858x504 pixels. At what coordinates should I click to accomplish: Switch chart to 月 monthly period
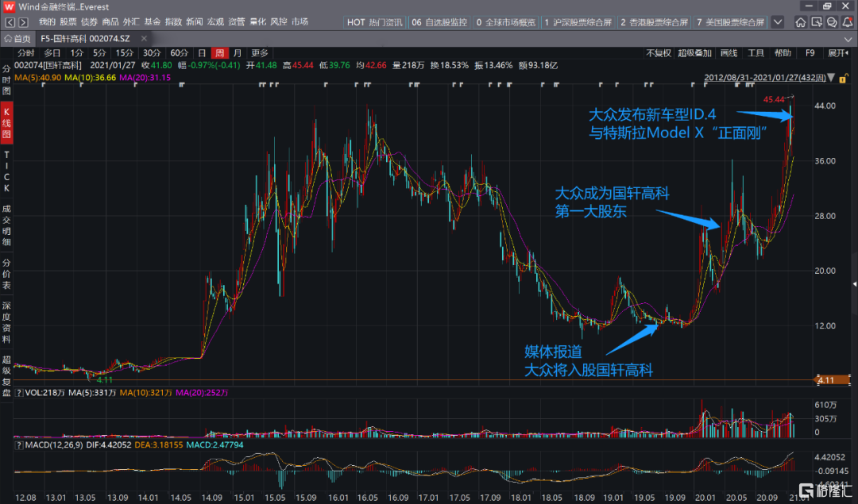(x=237, y=53)
